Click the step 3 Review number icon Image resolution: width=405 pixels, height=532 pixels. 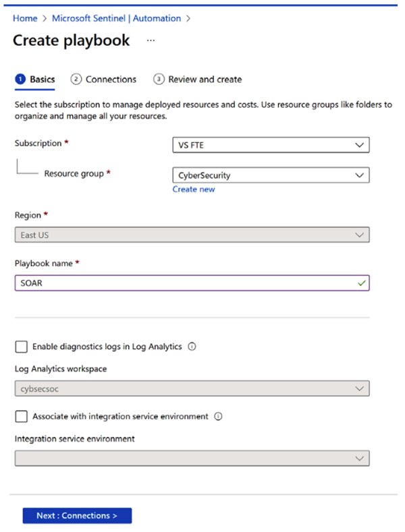tap(159, 80)
